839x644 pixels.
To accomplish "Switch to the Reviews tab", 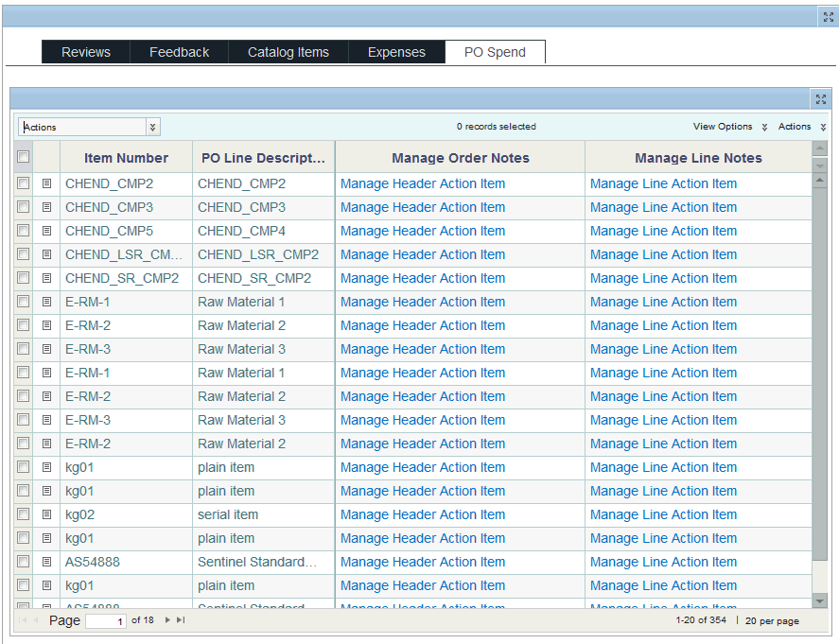I will coord(86,52).
